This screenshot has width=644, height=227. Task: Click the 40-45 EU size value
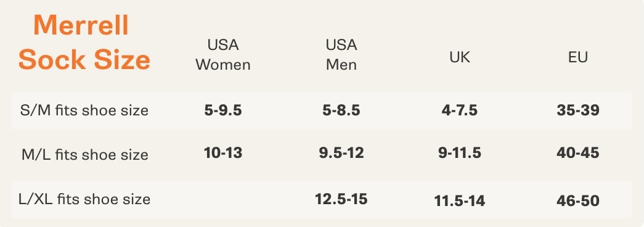pos(578,153)
